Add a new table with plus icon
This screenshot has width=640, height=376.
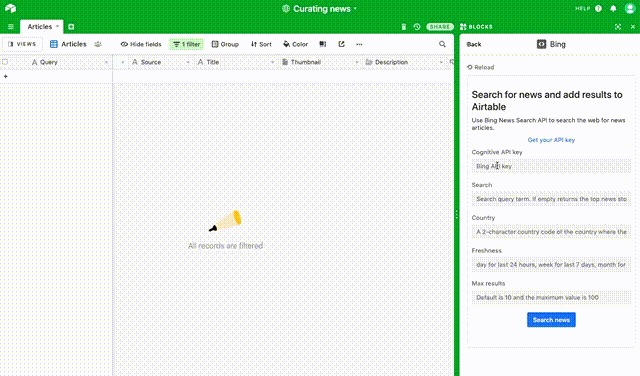tap(71, 27)
